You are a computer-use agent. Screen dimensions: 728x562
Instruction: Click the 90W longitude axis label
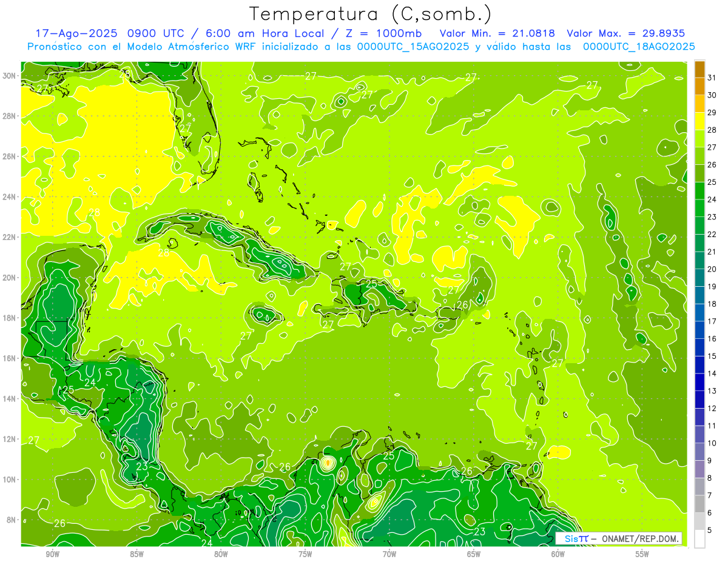pos(52,555)
